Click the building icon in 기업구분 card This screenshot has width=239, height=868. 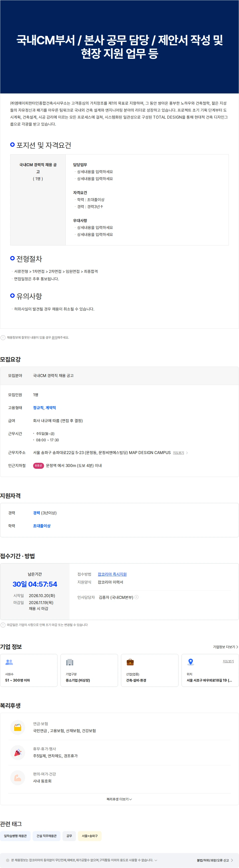(x=70, y=662)
